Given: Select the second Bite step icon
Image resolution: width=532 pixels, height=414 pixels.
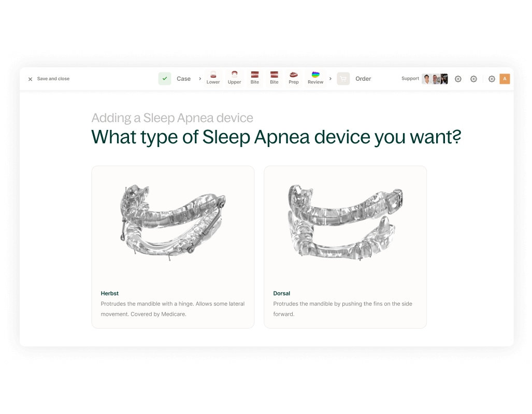Looking at the screenshot, I should pos(274,78).
